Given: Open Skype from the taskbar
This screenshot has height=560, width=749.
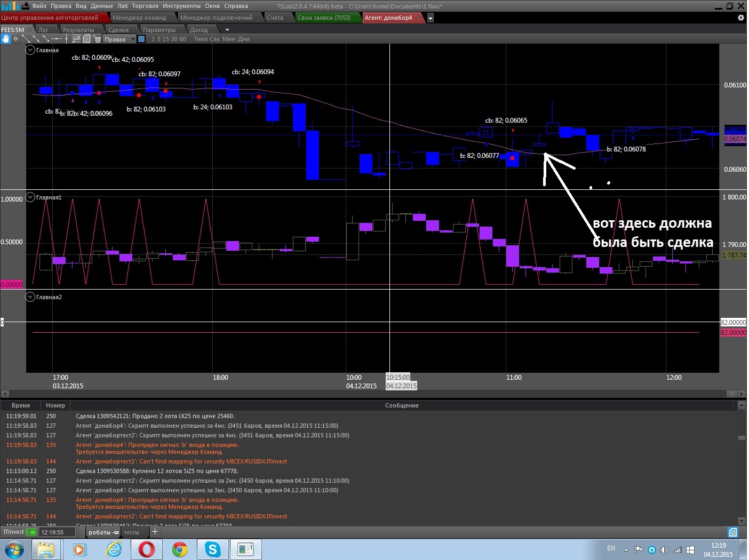Looking at the screenshot, I should click(x=213, y=549).
